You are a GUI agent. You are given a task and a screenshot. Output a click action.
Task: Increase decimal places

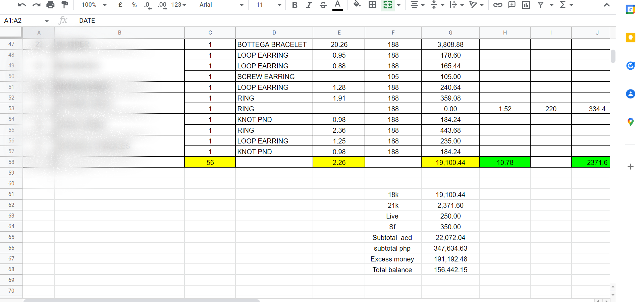[162, 5]
